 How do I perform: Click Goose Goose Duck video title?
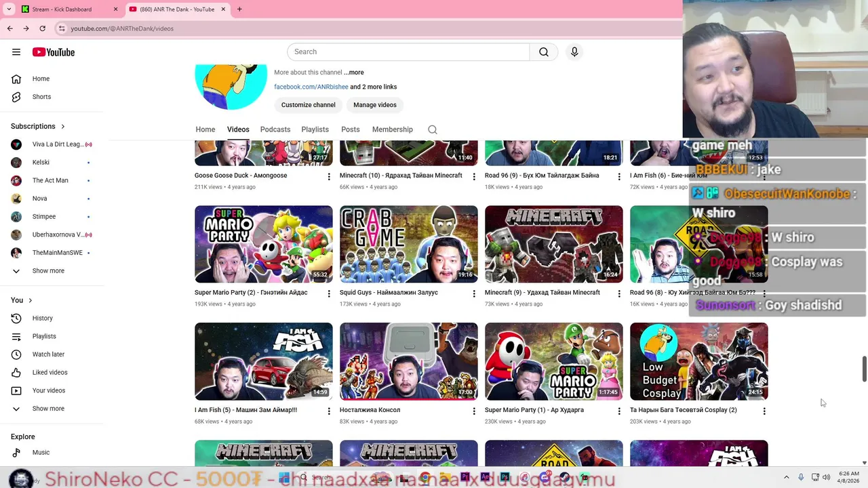[x=241, y=176]
